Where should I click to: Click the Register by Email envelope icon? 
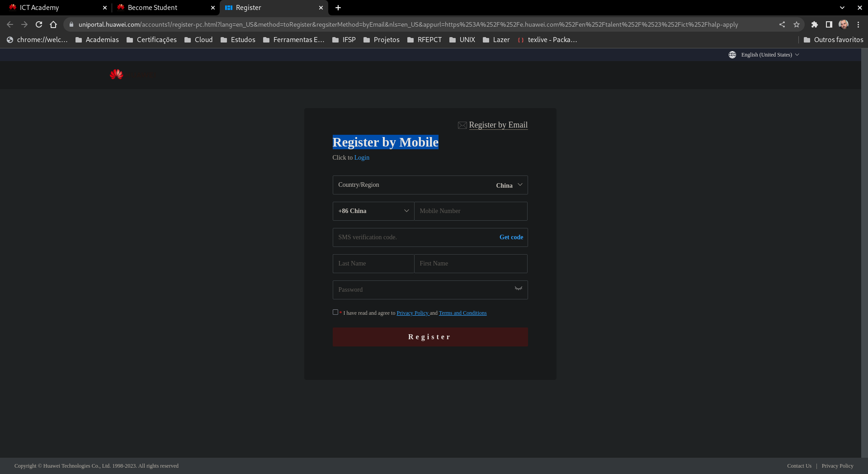[462, 125]
